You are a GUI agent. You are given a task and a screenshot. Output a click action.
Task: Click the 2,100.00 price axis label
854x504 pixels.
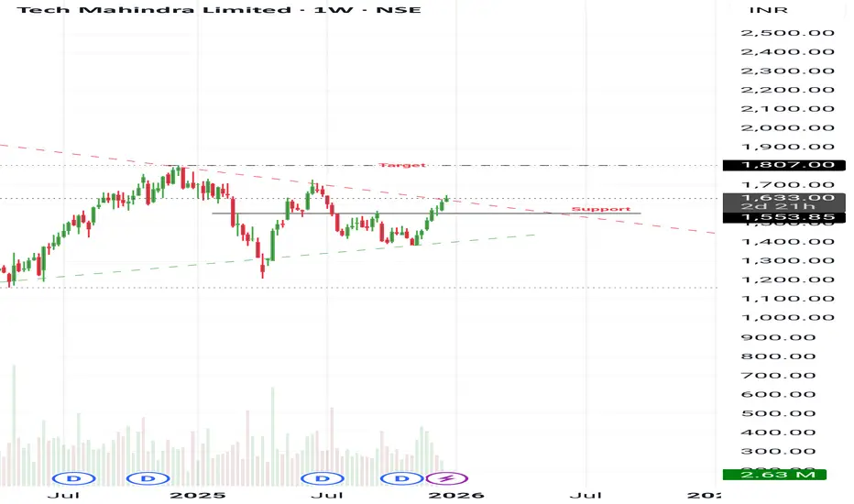tap(787, 108)
